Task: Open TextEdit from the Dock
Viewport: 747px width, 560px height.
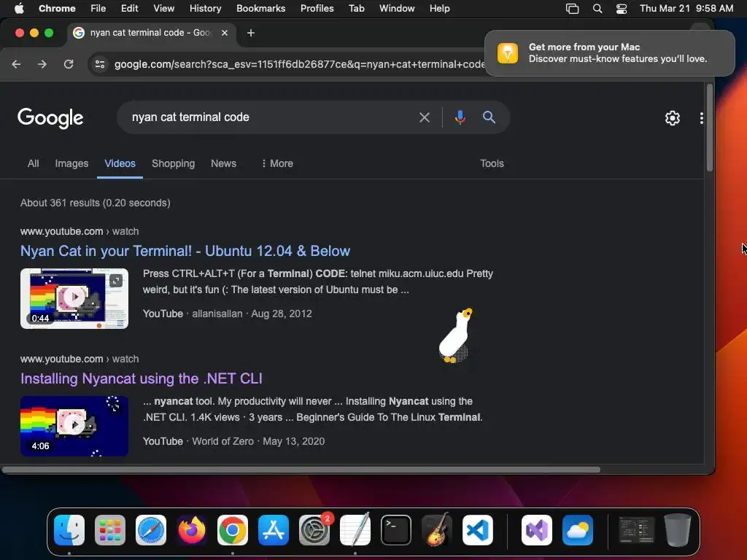Action: 355,530
